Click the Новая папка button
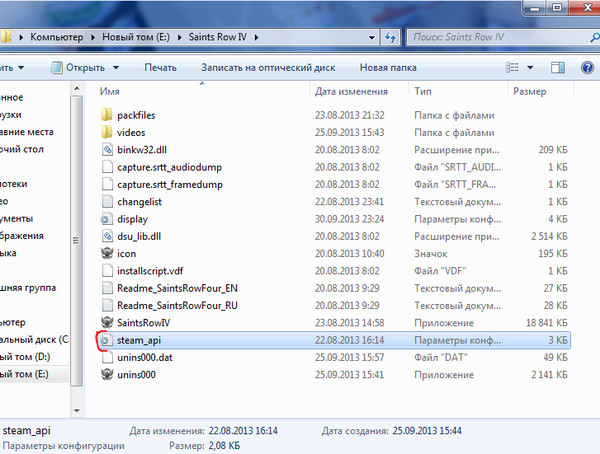600x454 pixels. [388, 68]
